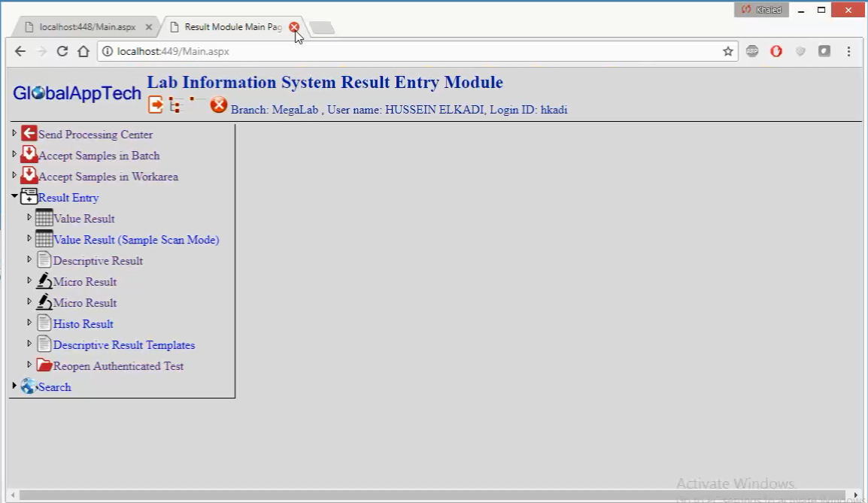Go back with the browser back arrow

tap(20, 51)
